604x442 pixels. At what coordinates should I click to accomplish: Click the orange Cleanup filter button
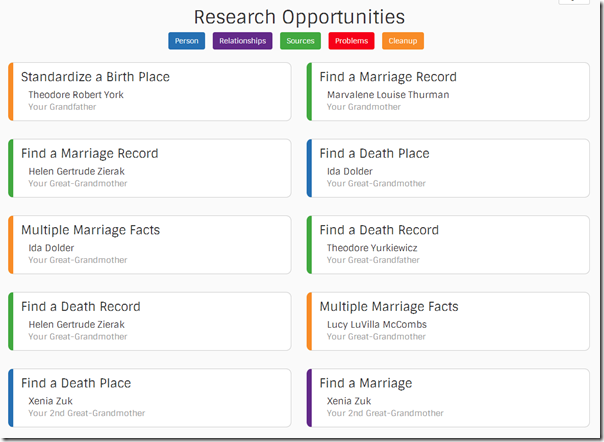click(x=403, y=41)
